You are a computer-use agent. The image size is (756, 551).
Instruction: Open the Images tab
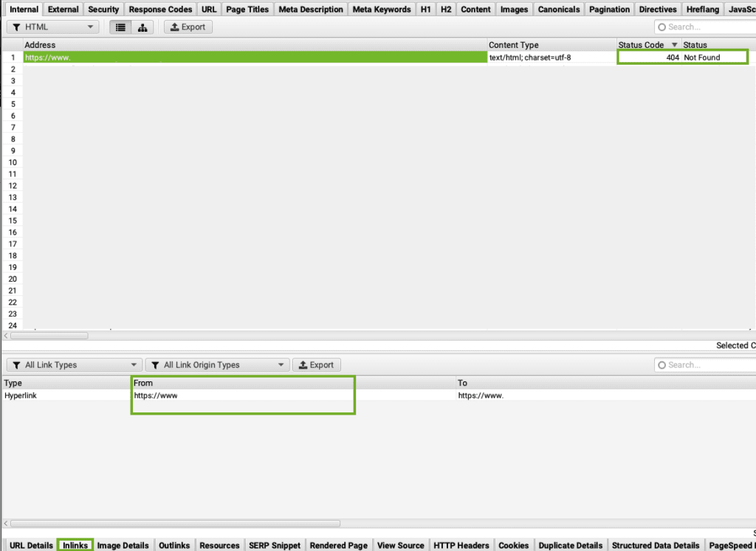tap(514, 9)
